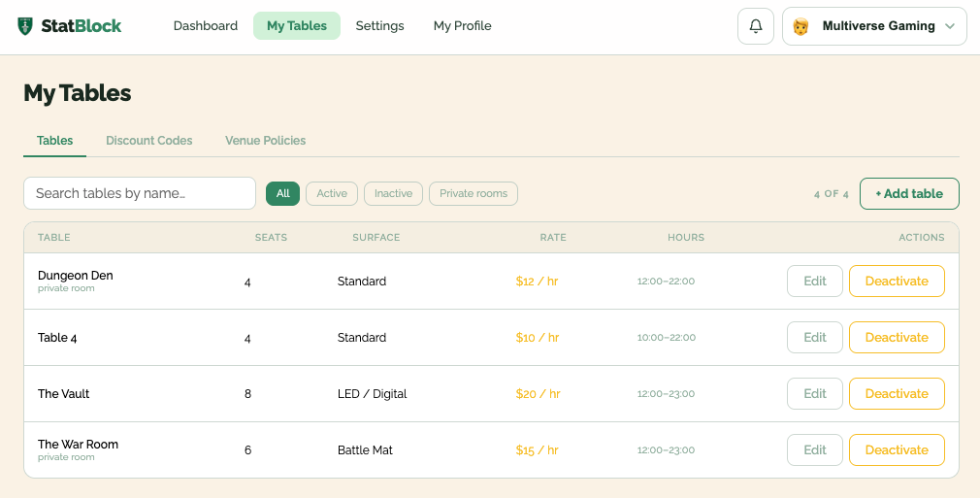980x498 pixels.
Task: Click the $15 / hr rate
Action: (537, 450)
